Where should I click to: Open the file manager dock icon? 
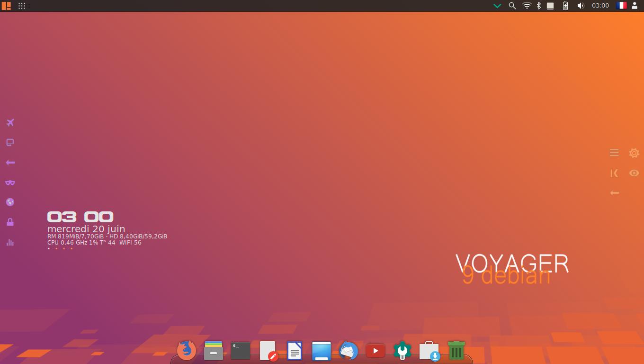point(214,351)
